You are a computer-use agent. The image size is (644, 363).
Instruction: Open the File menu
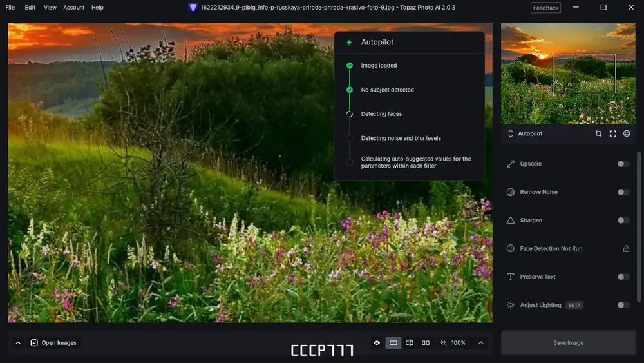(10, 7)
